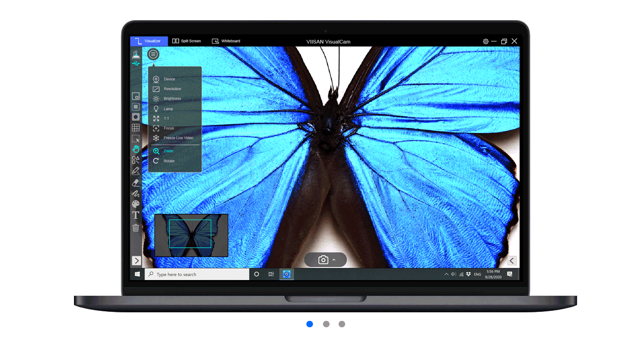Image resolution: width=644 pixels, height=337 pixels.
Task: Open VisualCam settings gear
Action: click(486, 41)
